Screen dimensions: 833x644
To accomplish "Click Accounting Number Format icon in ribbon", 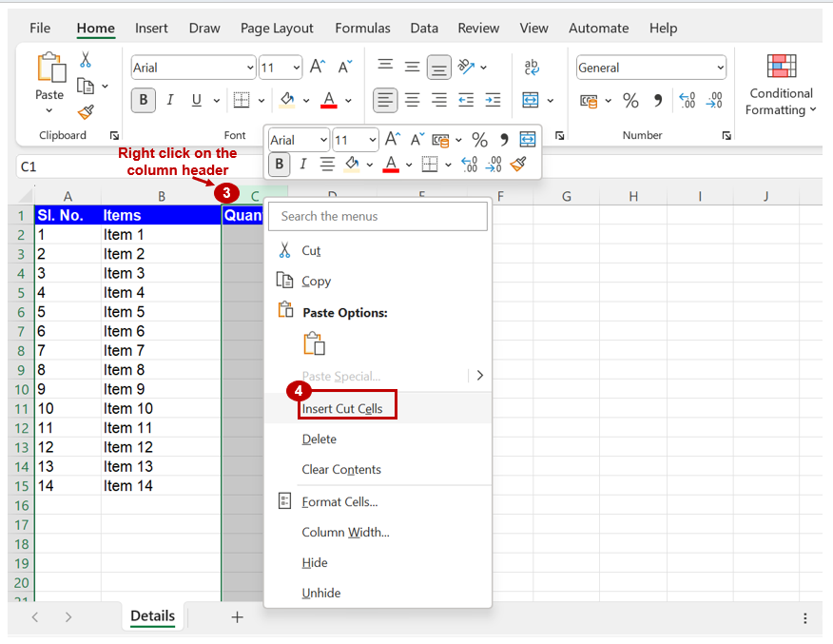I will pyautogui.click(x=589, y=101).
